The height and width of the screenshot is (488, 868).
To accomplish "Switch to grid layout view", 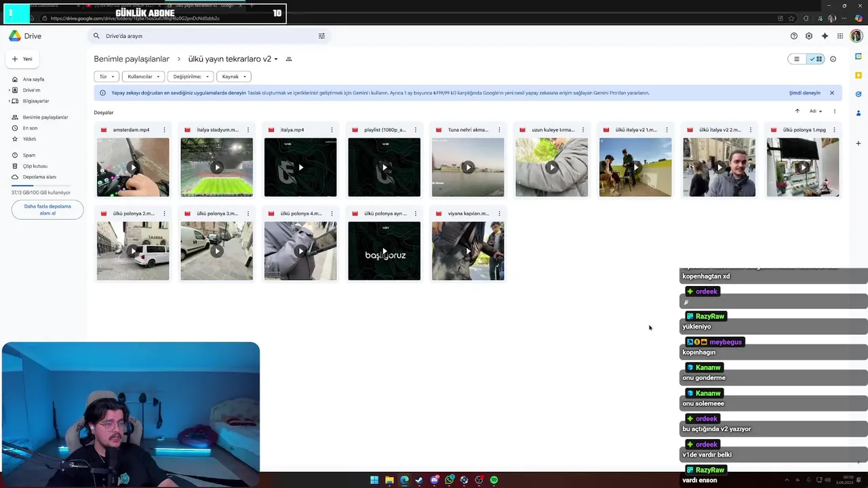I will 816,59.
